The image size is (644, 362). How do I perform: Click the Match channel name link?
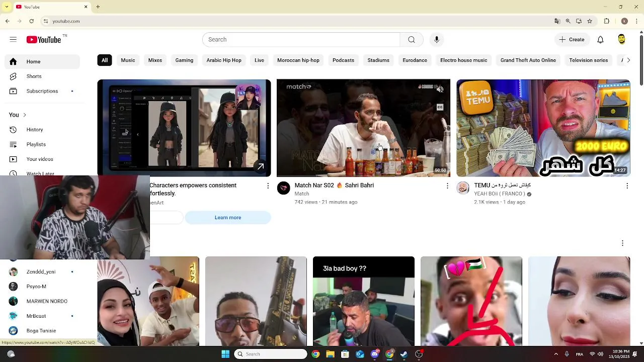pos(302,194)
